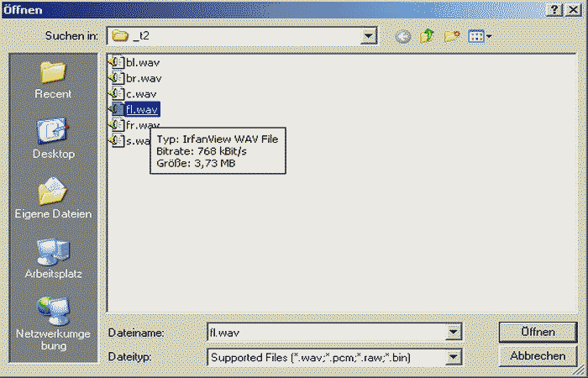This screenshot has height=378, width=588.
Task: Click the Öffnen button
Action: click(x=537, y=332)
